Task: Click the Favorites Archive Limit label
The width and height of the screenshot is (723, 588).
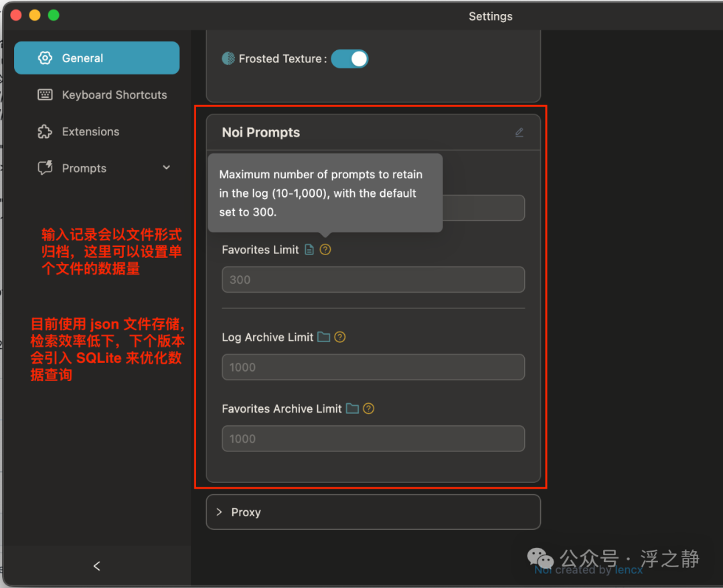Action: coord(282,409)
